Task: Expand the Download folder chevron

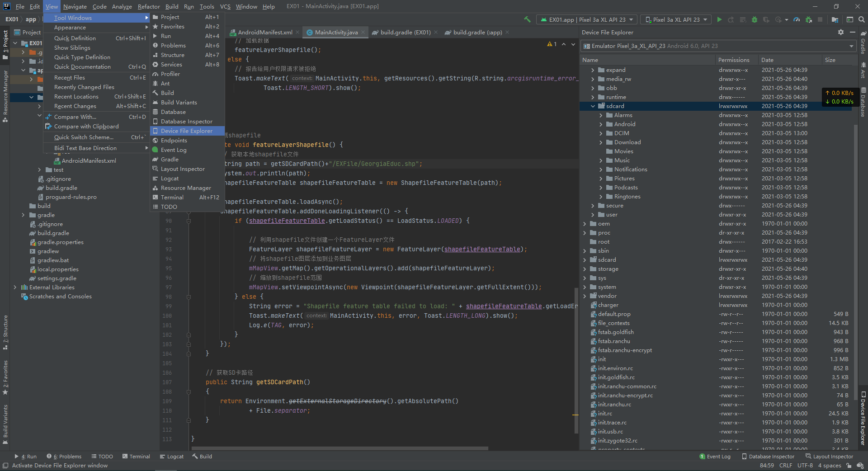Action: click(x=601, y=142)
